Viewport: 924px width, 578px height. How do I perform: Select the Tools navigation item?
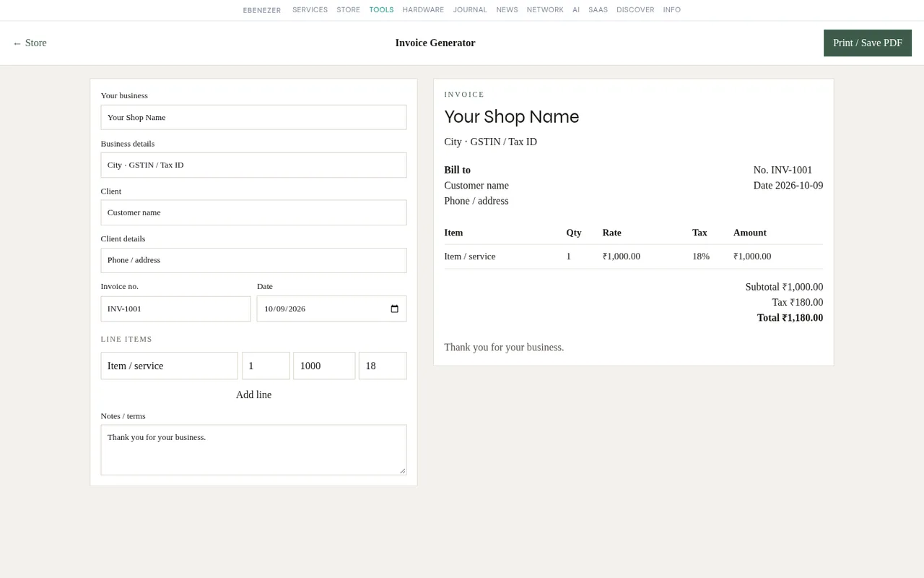coord(381,10)
